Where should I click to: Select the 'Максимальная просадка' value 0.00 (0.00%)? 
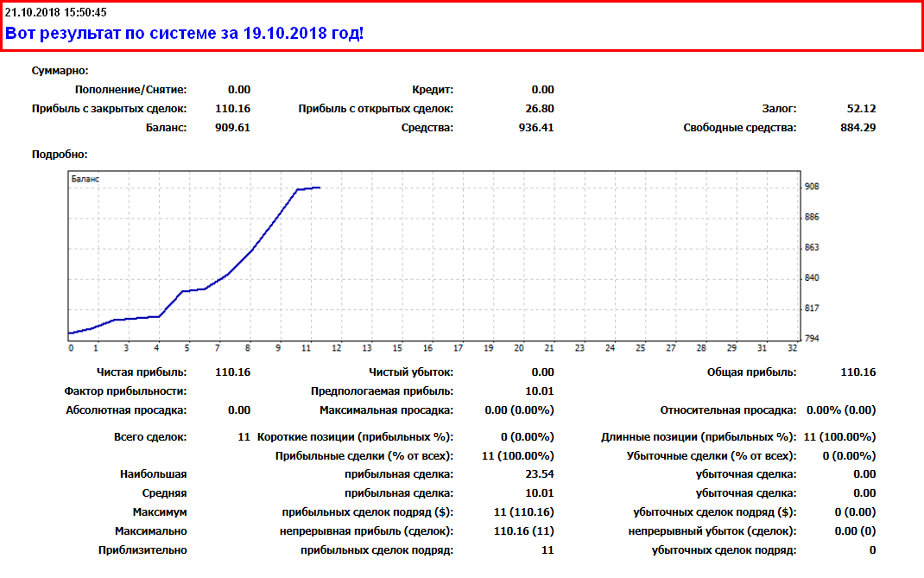click(519, 410)
